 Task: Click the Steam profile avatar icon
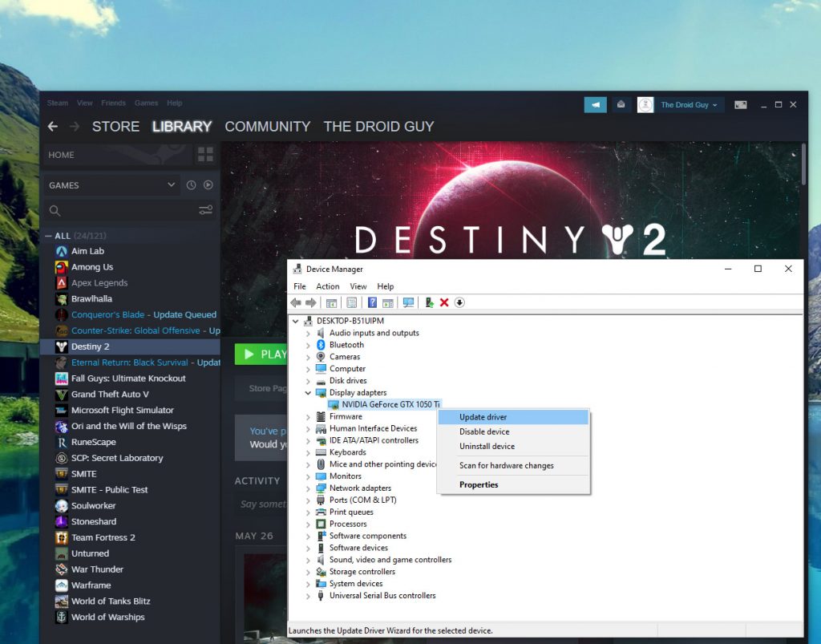click(x=645, y=105)
